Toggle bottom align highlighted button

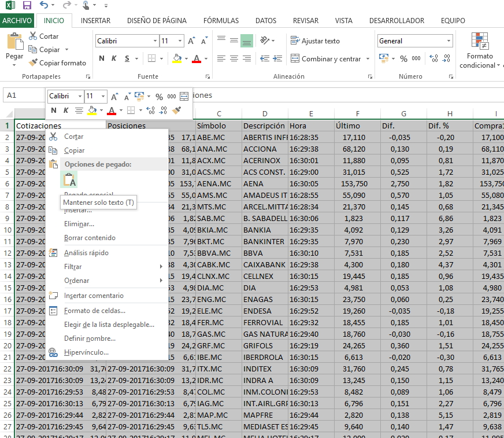[247, 41]
